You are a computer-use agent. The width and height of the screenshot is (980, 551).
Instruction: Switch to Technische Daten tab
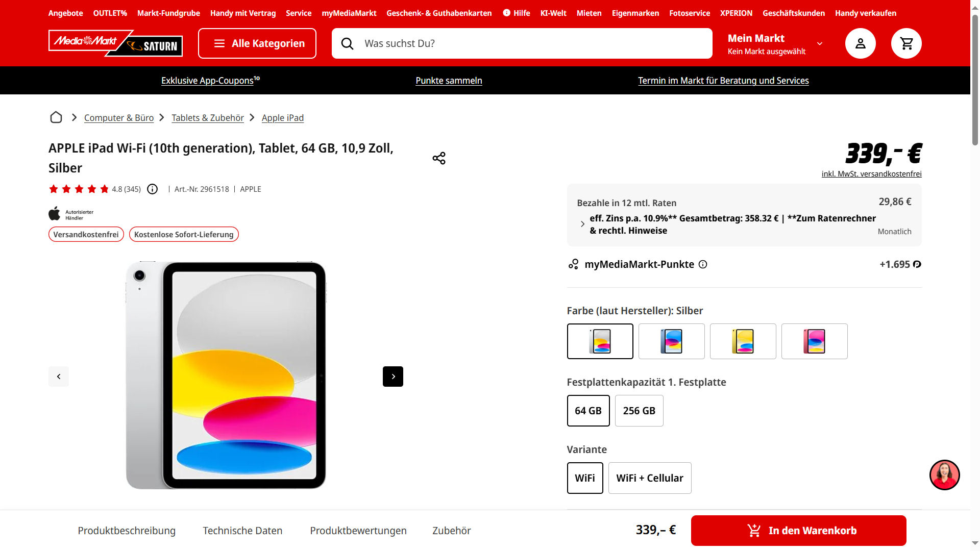point(242,531)
